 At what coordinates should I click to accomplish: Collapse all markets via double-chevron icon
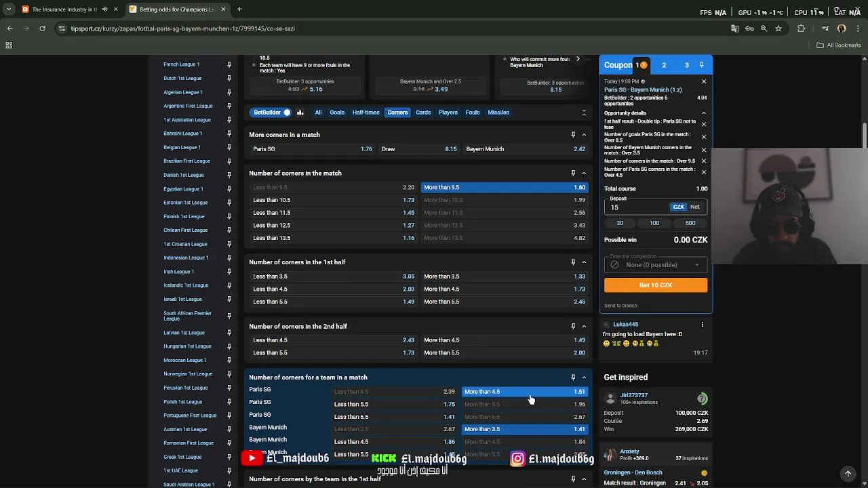(x=584, y=113)
